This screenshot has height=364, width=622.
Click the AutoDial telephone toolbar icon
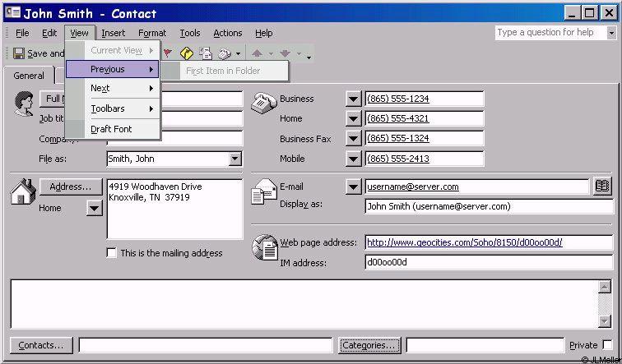225,53
